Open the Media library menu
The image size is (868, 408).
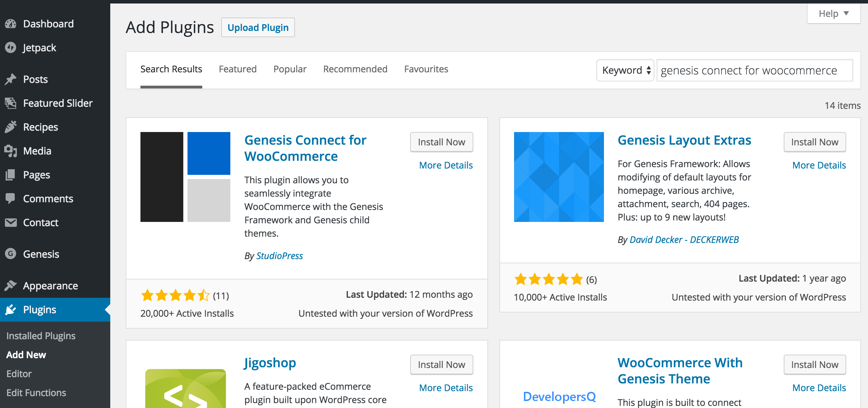pyautogui.click(x=55, y=151)
